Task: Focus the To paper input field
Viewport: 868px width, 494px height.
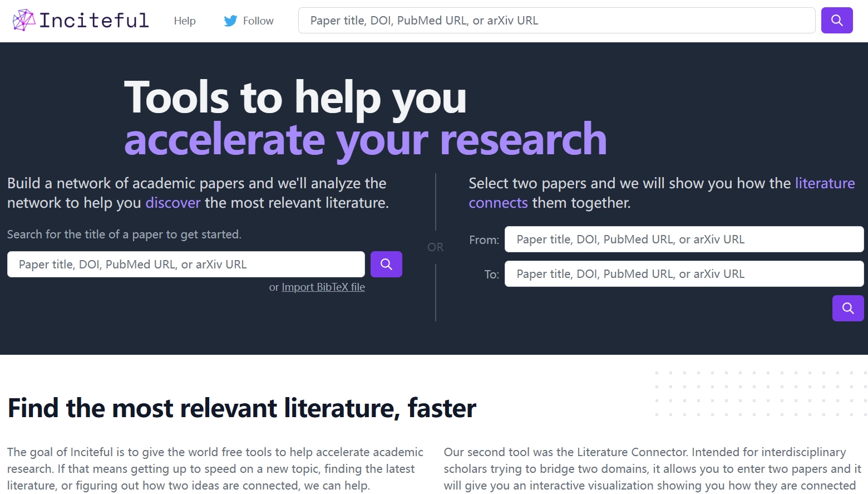Action: [684, 274]
